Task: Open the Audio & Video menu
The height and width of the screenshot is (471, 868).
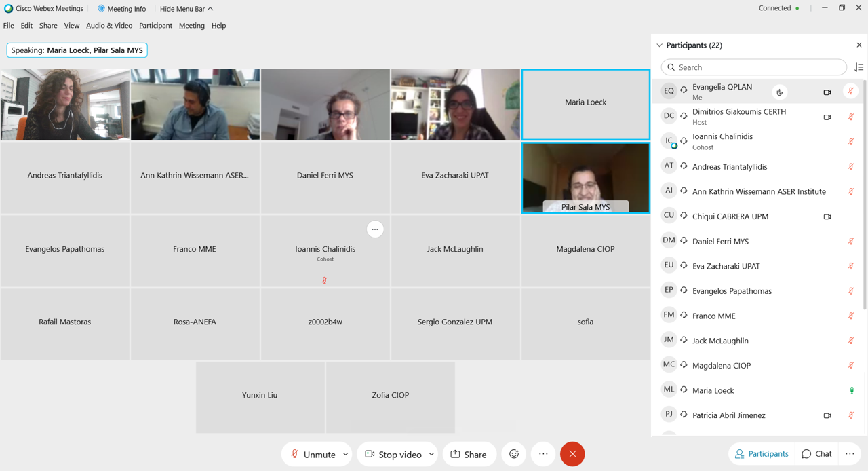Action: click(109, 26)
